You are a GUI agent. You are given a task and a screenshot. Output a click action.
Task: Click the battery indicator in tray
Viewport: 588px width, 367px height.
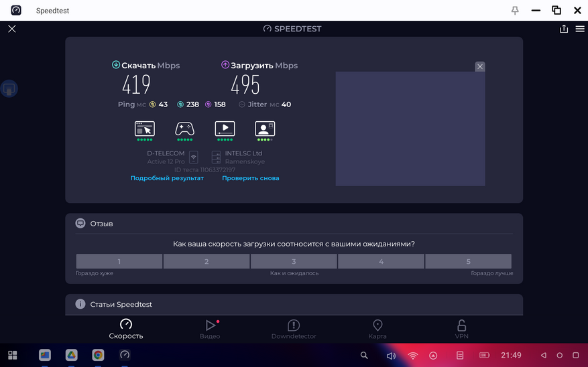point(485,355)
